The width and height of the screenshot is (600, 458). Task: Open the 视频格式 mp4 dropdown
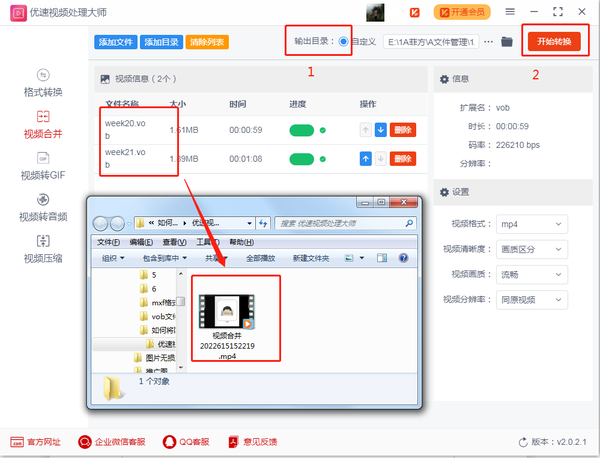click(532, 224)
